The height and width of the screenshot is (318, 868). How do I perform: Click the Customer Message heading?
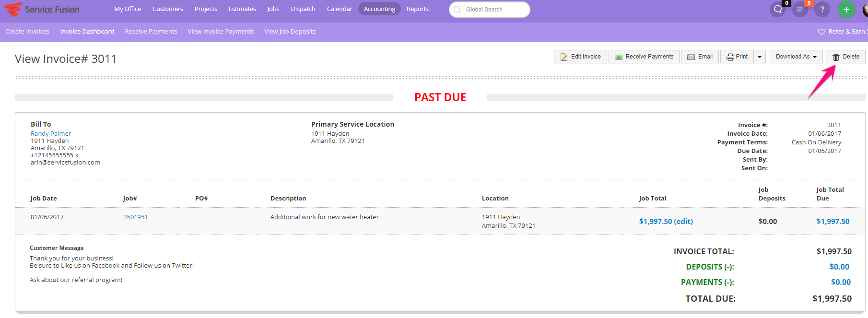tap(57, 248)
